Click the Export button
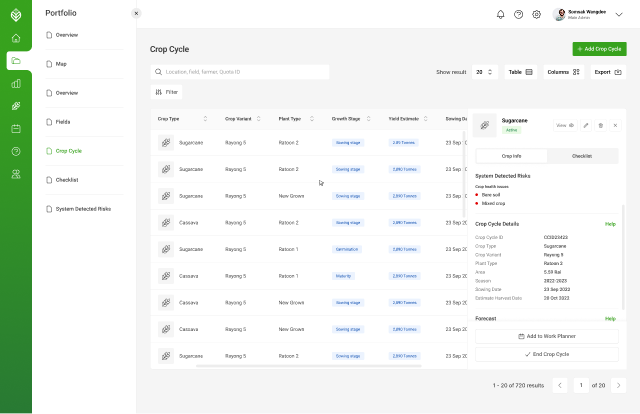 [608, 72]
